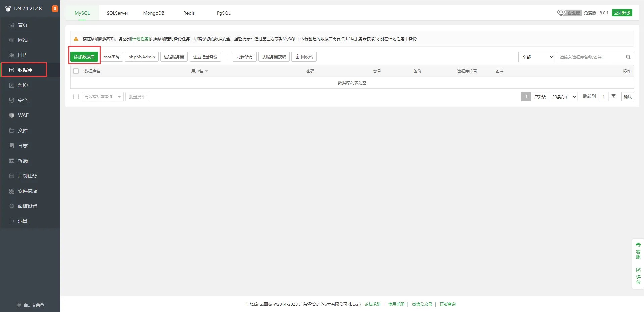The width and height of the screenshot is (644, 312).
Task: Focus the 跳转到 page number field
Action: [604, 97]
